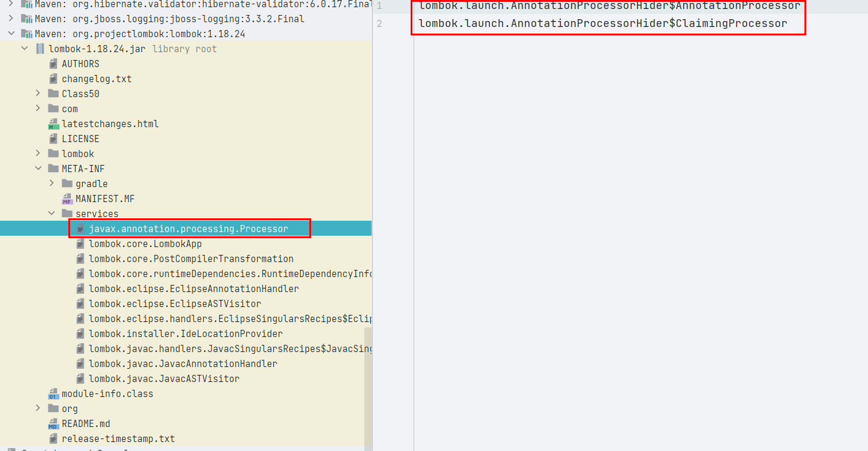The height and width of the screenshot is (451, 868).
Task: Click the README.md markdown file icon
Action: [x=53, y=423]
